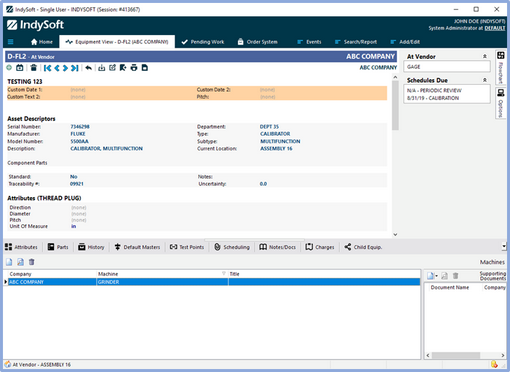
Task: Create new machine record icon
Action: coord(9,262)
